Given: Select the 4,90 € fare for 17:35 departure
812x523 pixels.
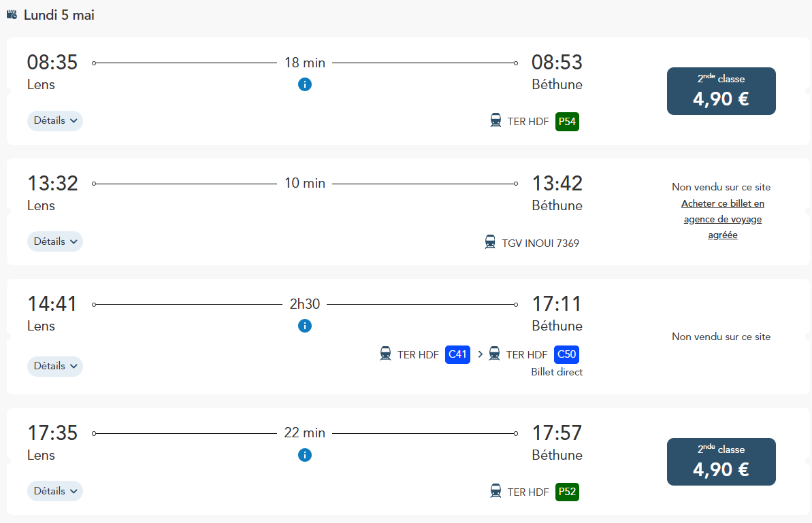Looking at the screenshot, I should pyautogui.click(x=721, y=462).
